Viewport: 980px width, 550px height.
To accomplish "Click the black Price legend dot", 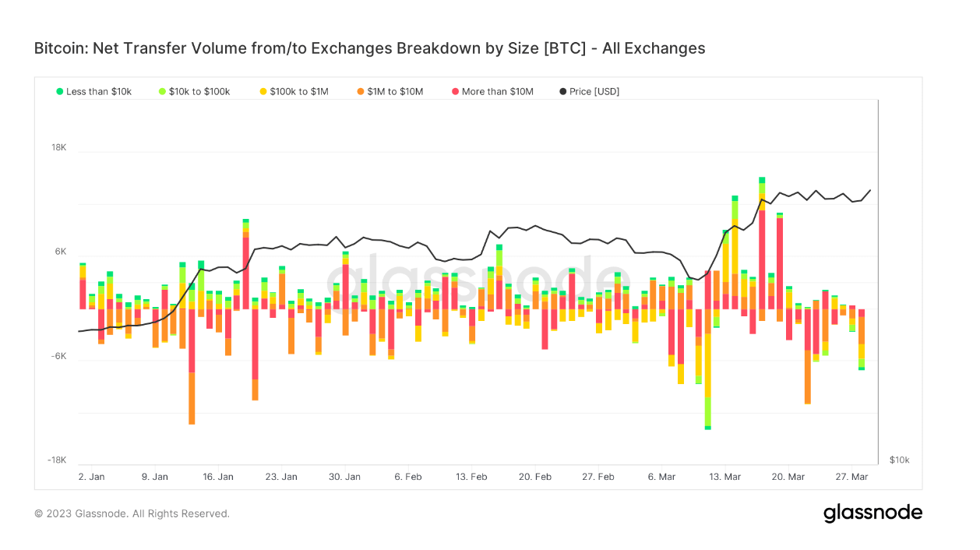I will tap(563, 91).
